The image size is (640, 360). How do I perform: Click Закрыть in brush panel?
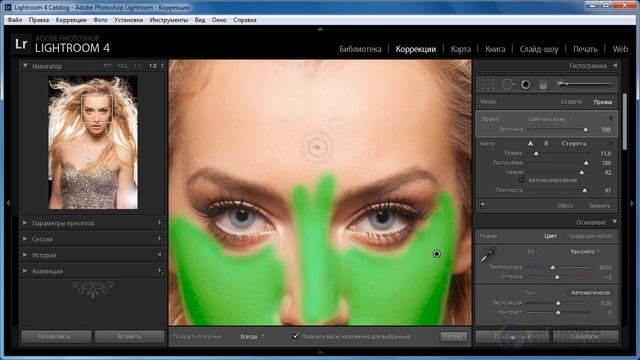[599, 205]
